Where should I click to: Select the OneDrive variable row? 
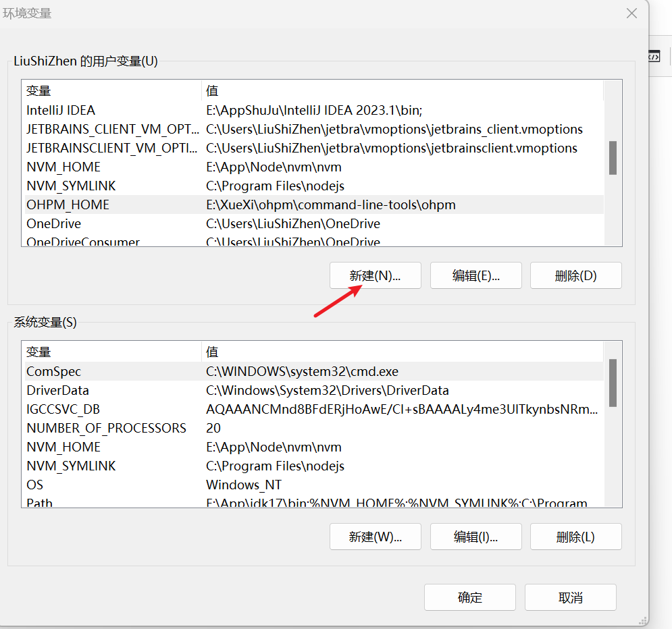coord(313,223)
